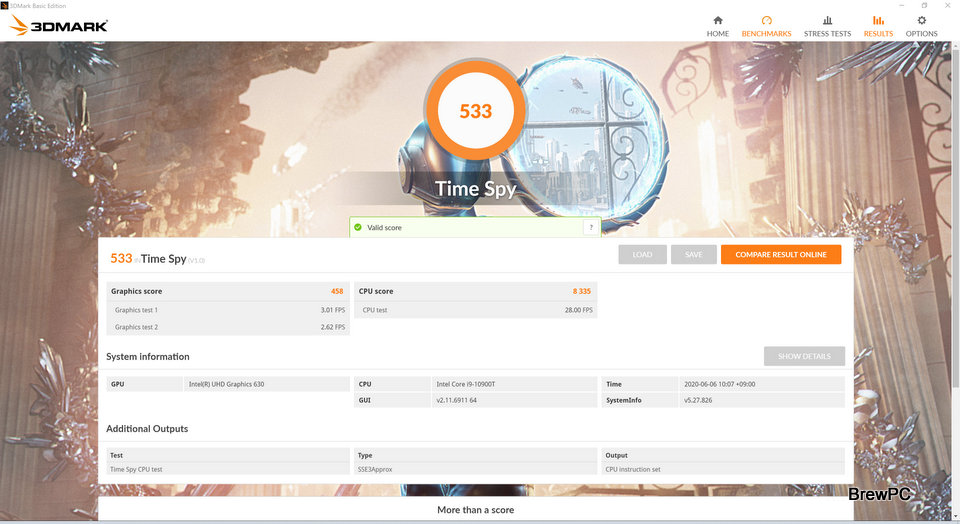The height and width of the screenshot is (524, 960).
Task: Click the orange 533 score circle
Action: click(x=475, y=111)
